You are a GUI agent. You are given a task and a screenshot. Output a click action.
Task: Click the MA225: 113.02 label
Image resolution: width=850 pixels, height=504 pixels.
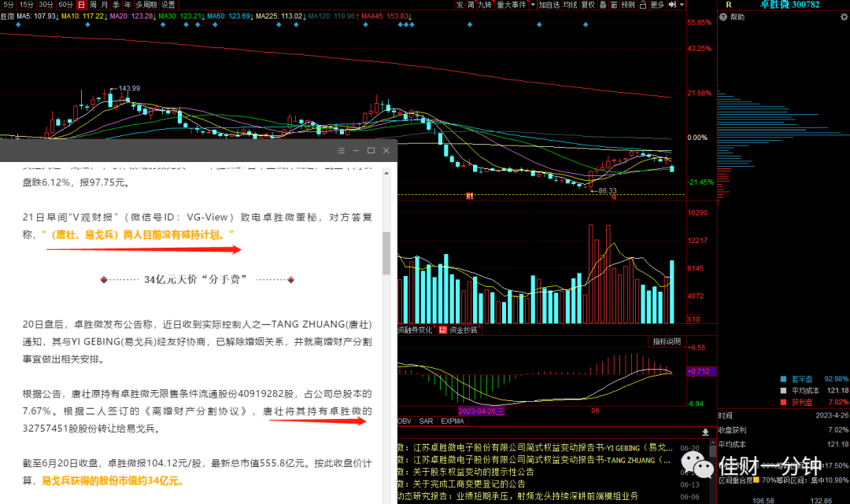[280, 17]
